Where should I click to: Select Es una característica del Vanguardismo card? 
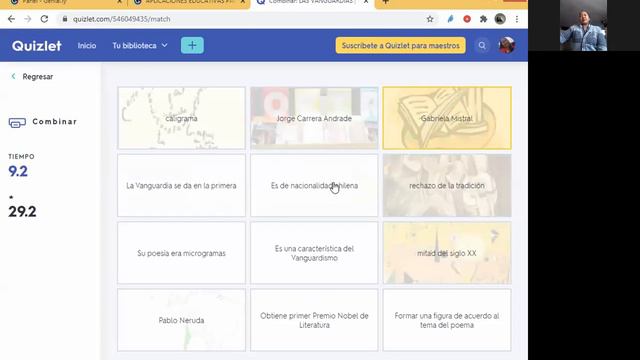pos(314,253)
